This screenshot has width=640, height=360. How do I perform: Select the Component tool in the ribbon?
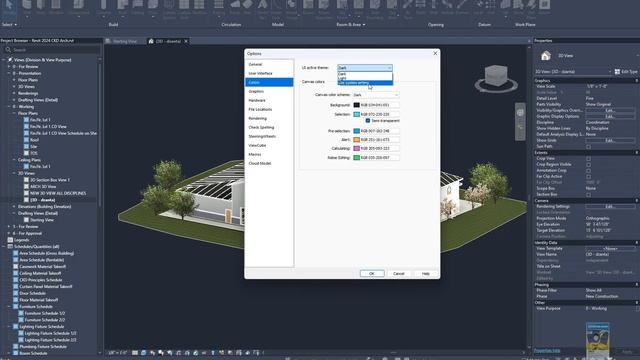(79, 7)
